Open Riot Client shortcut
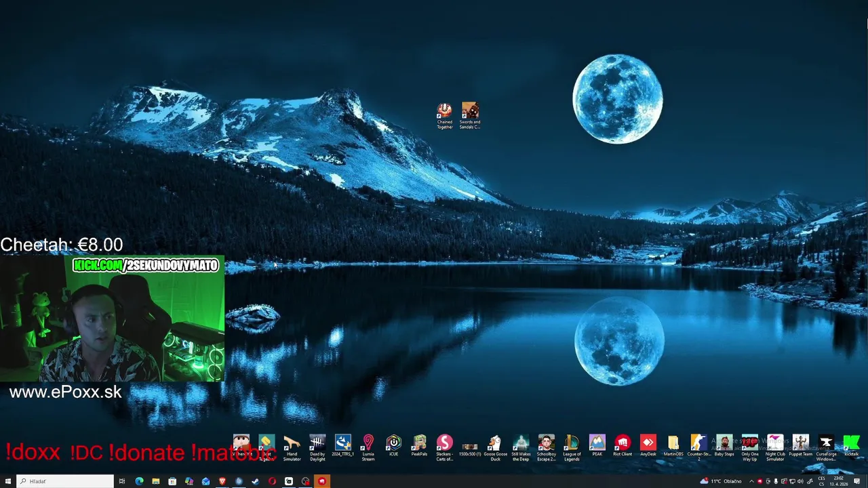 pyautogui.click(x=623, y=446)
